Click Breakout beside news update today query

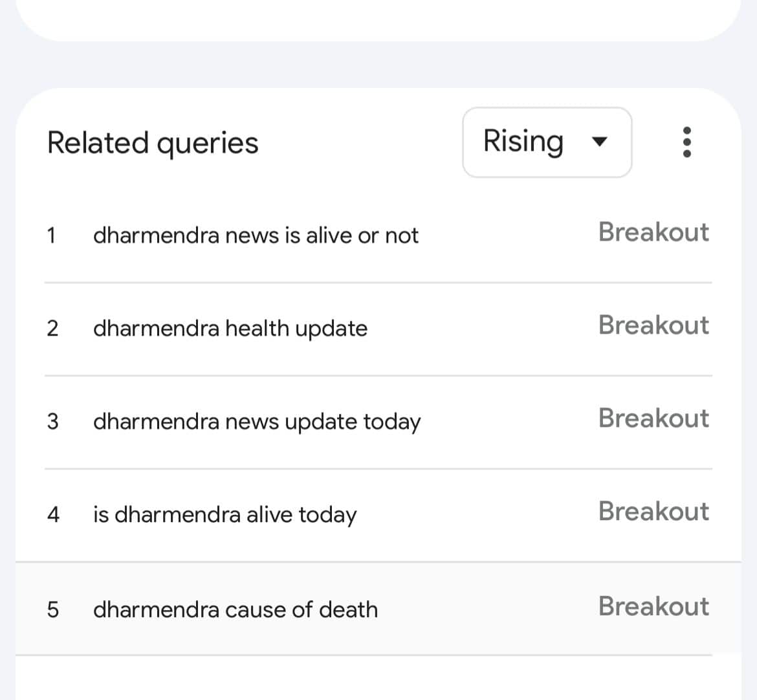[653, 419]
